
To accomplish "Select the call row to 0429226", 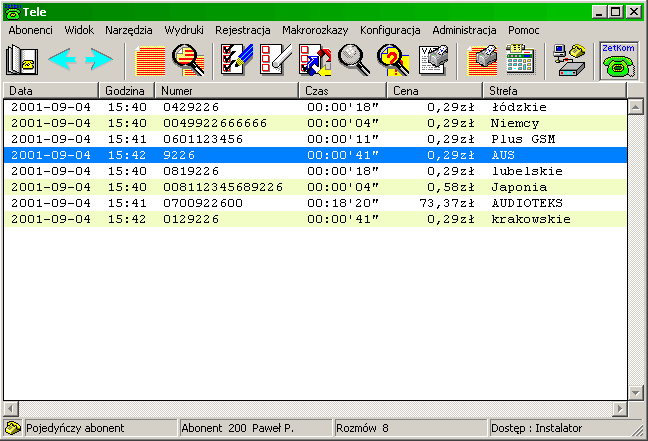I will tap(315, 107).
